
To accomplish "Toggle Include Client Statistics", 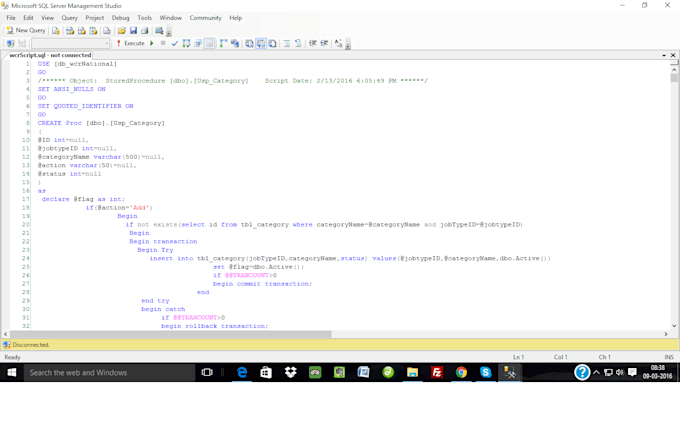I will (x=235, y=43).
